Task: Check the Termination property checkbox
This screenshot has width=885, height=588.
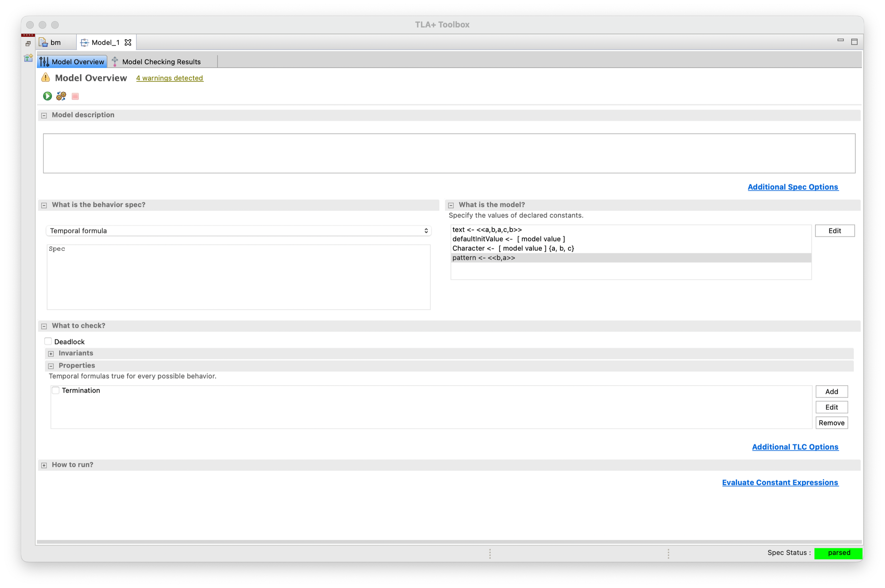Action: pyautogui.click(x=56, y=390)
